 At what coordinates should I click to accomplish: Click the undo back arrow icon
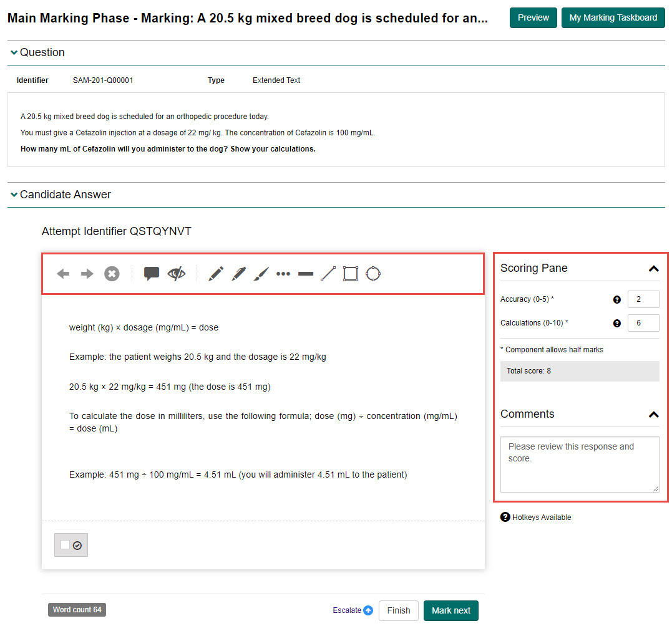(x=63, y=274)
